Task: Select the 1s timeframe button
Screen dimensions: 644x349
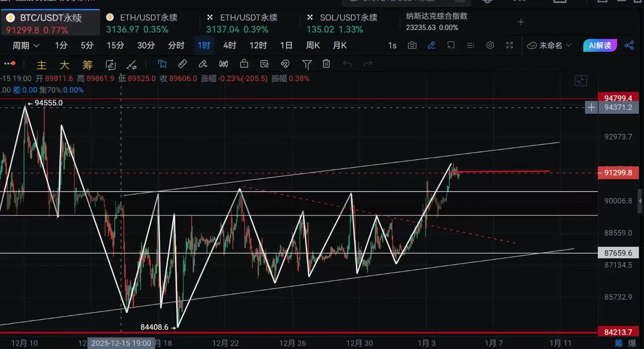Action: point(392,45)
